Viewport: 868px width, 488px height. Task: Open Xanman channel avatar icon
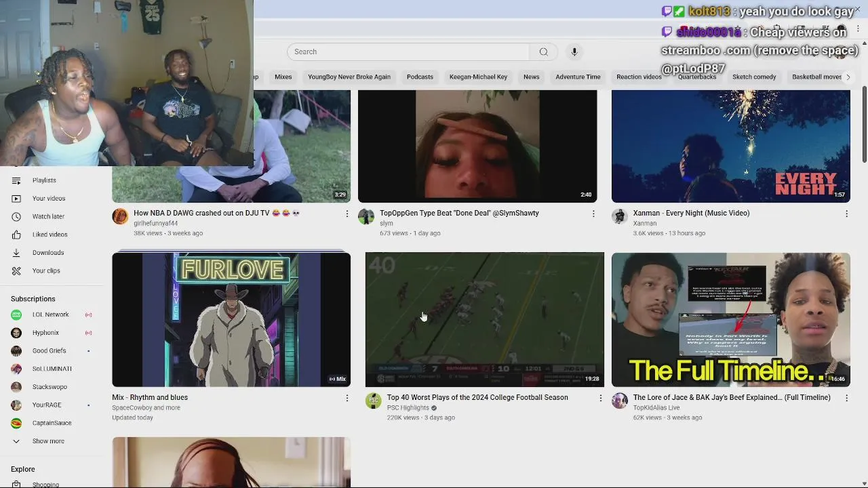click(x=620, y=216)
